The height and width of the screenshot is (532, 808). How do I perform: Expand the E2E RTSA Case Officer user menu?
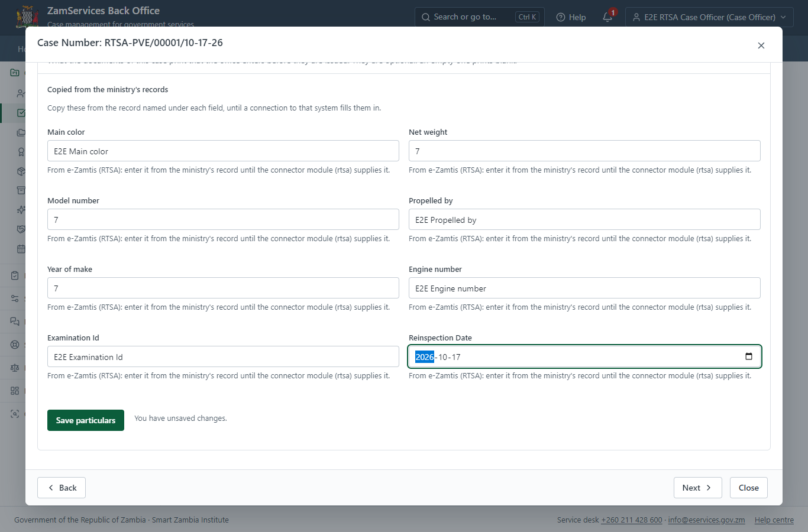[x=709, y=17]
